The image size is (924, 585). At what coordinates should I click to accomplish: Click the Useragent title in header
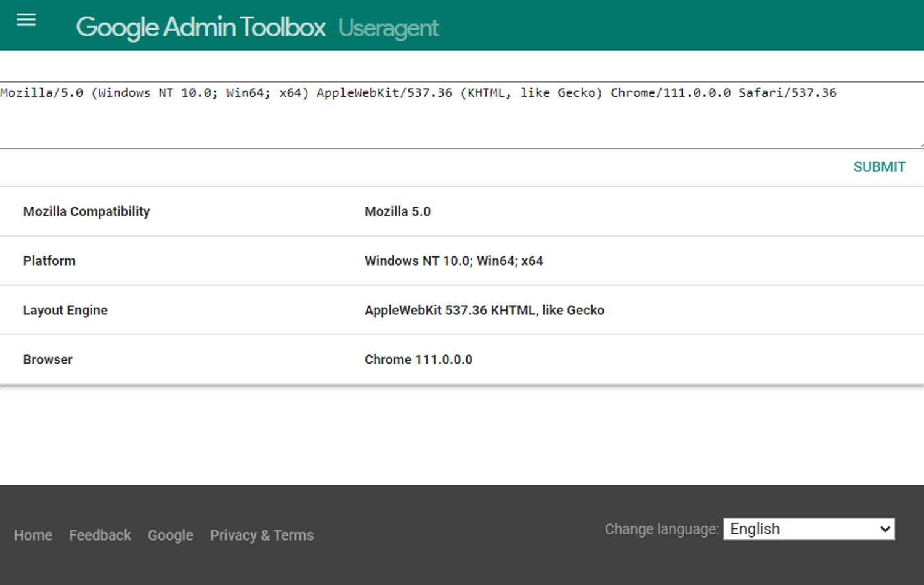tap(388, 28)
